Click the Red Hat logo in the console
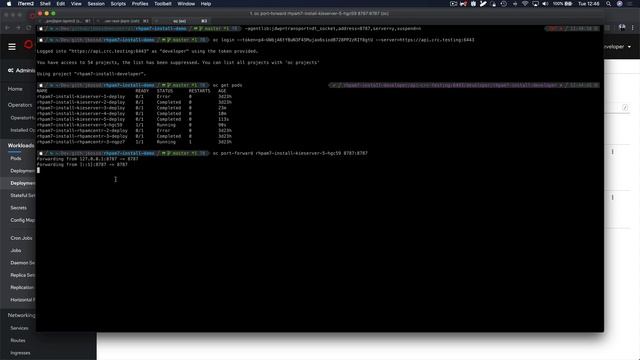This screenshot has height=360, width=640. point(28,44)
